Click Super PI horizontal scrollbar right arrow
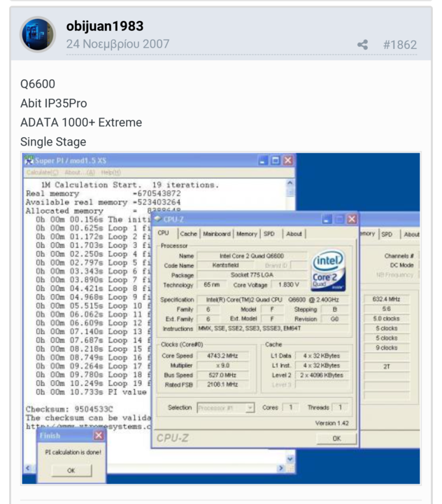442x504 pixels. tap(281, 468)
